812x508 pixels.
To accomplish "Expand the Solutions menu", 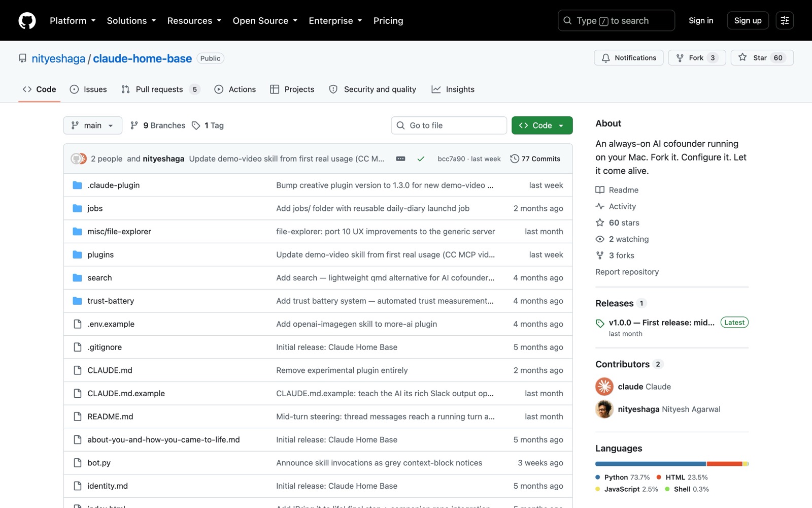I will coord(131,20).
